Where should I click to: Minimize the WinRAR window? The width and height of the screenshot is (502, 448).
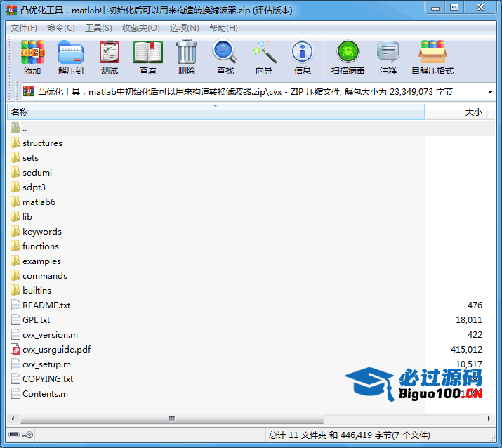pos(435,8)
